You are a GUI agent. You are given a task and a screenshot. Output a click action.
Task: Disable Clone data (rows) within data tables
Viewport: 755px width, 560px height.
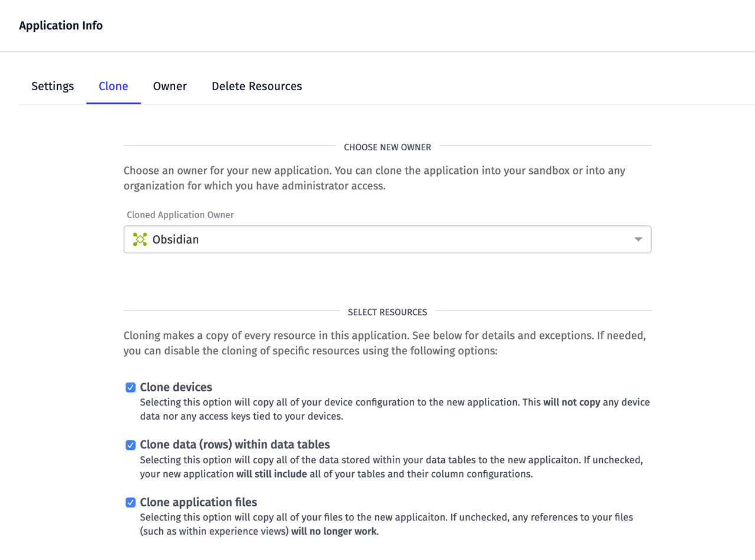pyautogui.click(x=130, y=445)
